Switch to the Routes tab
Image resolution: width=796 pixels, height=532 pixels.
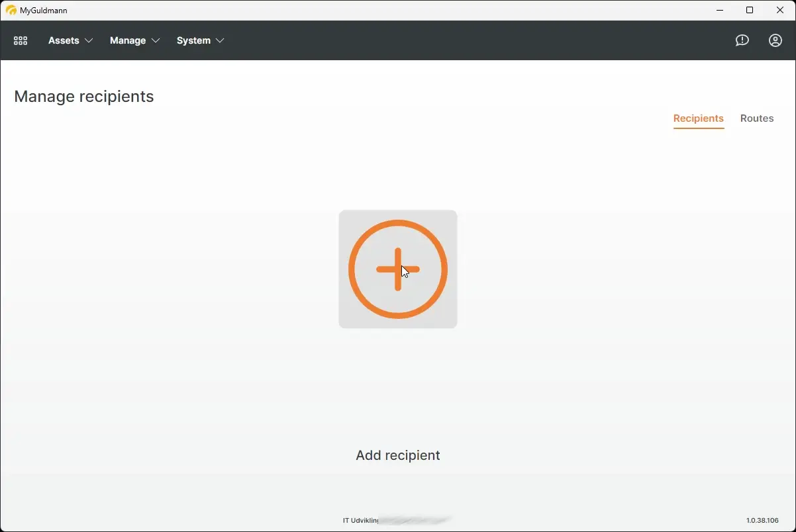click(756, 118)
